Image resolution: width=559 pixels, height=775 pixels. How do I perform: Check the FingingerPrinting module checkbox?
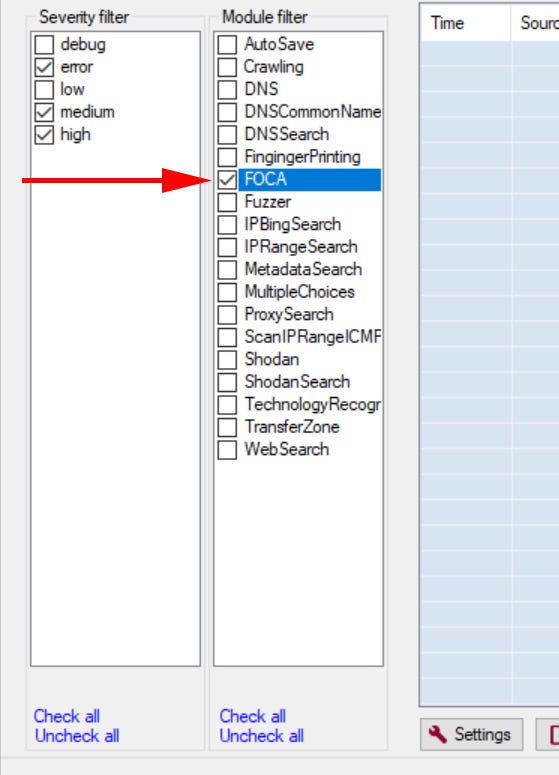pyautogui.click(x=227, y=157)
